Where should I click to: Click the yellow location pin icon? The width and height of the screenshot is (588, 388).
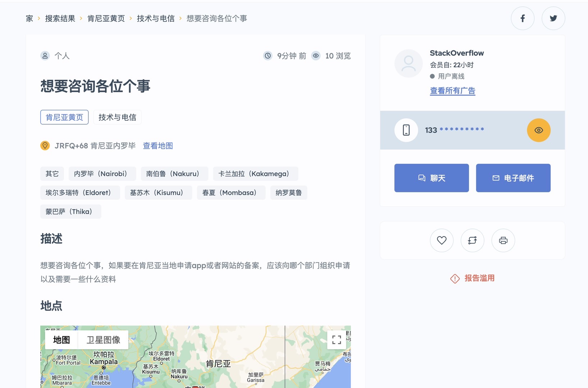[45, 145]
